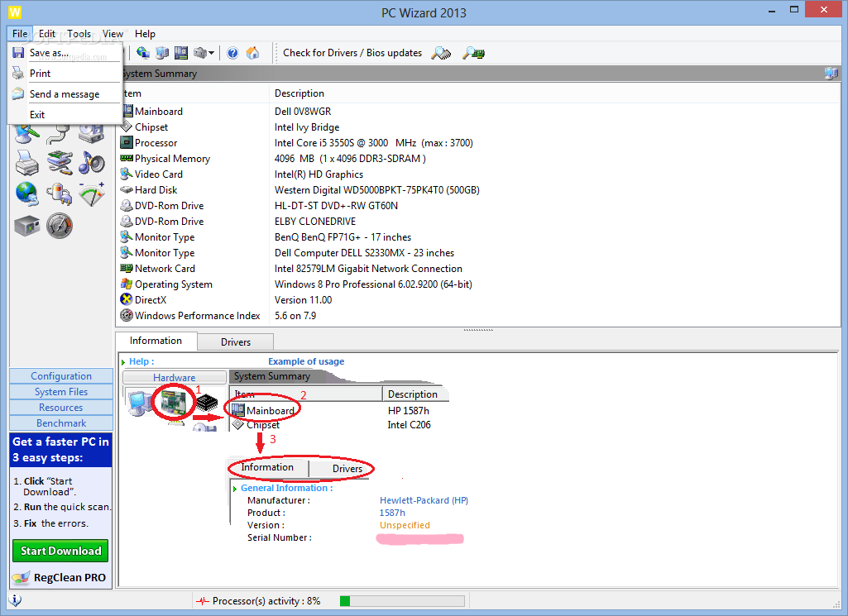
Task: Select the Operating System row
Action: 479,284
